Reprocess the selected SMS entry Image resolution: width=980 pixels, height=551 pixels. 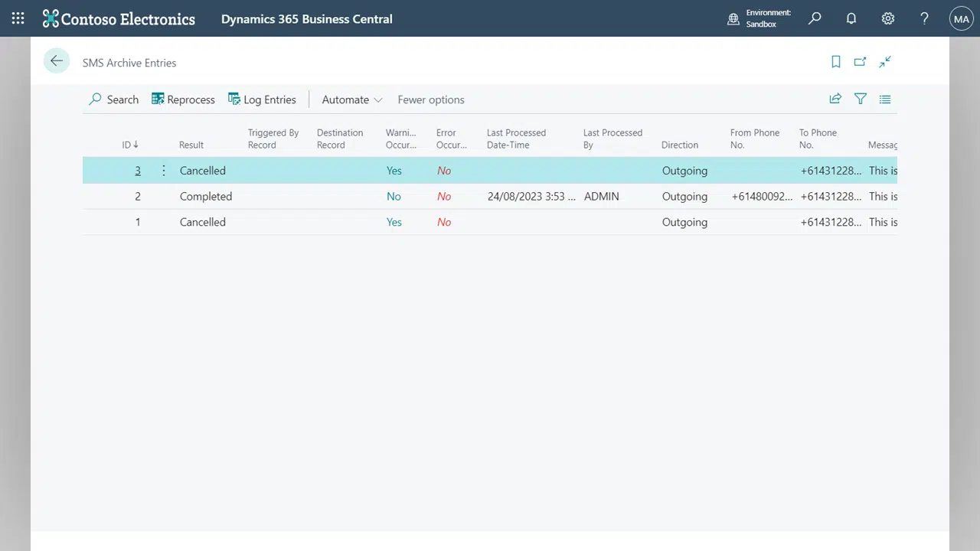183,99
